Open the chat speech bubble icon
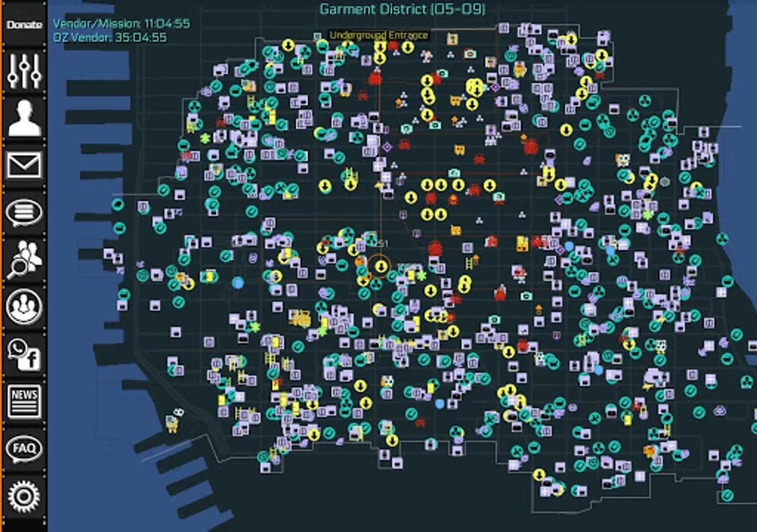The image size is (757, 532). pos(24,212)
